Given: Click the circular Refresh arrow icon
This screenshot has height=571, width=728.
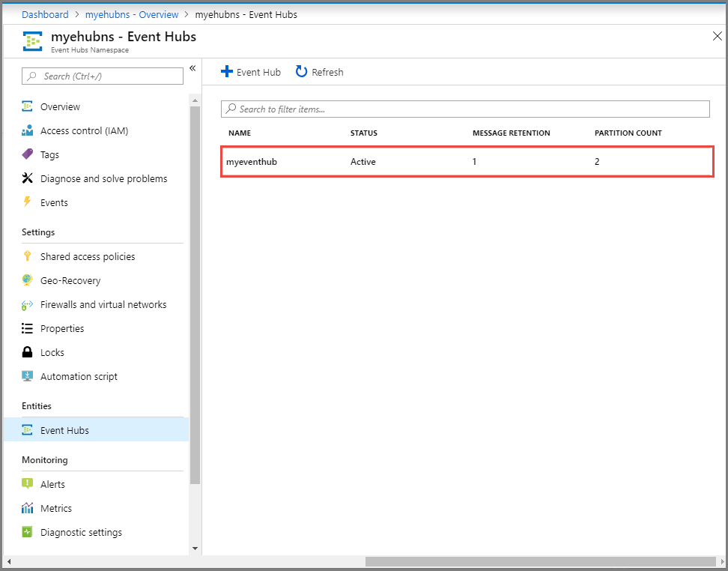Looking at the screenshot, I should (x=302, y=72).
